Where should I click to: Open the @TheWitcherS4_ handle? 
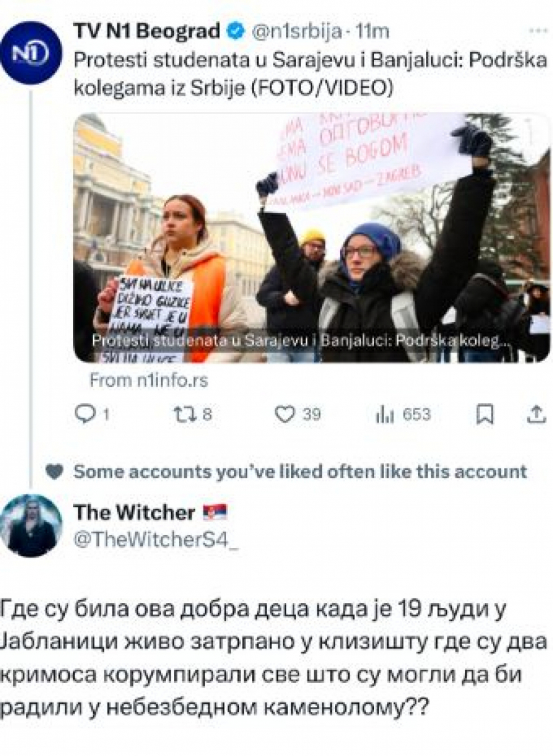coord(155,540)
